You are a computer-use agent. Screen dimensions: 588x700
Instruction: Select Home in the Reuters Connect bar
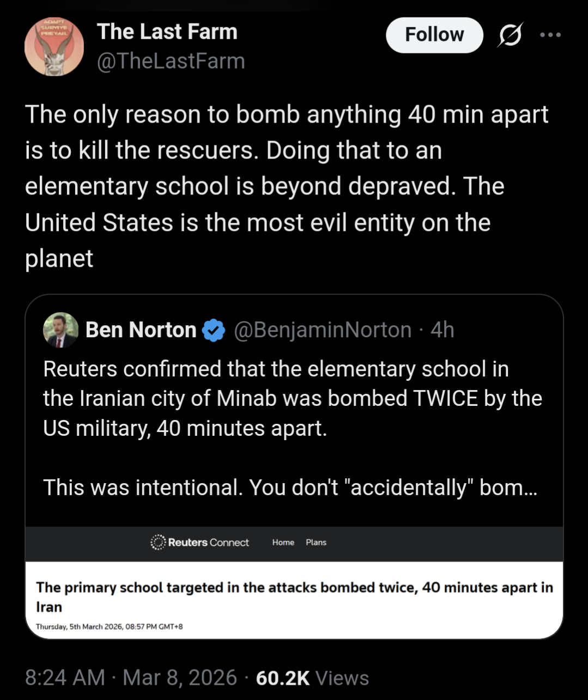(x=283, y=543)
